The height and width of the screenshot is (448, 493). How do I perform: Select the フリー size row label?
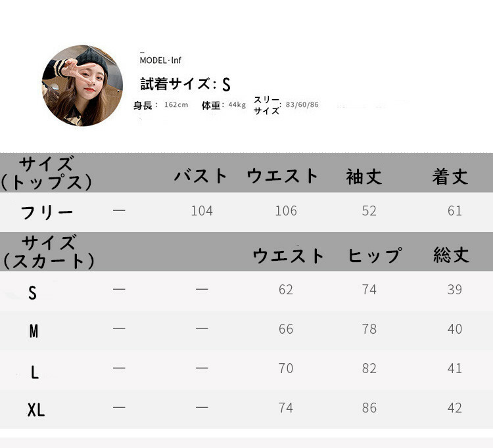47,213
